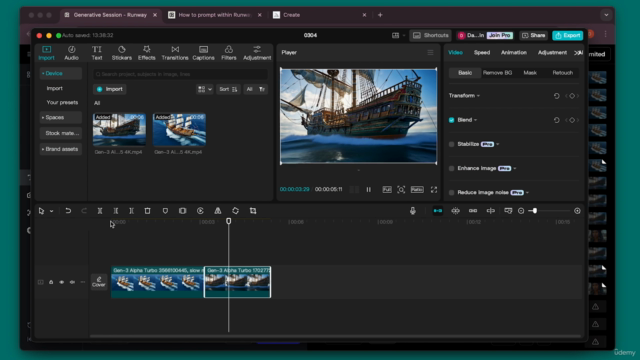This screenshot has width=640, height=360.
Task: Enable Reduce image noise checkbox
Action: point(451,193)
